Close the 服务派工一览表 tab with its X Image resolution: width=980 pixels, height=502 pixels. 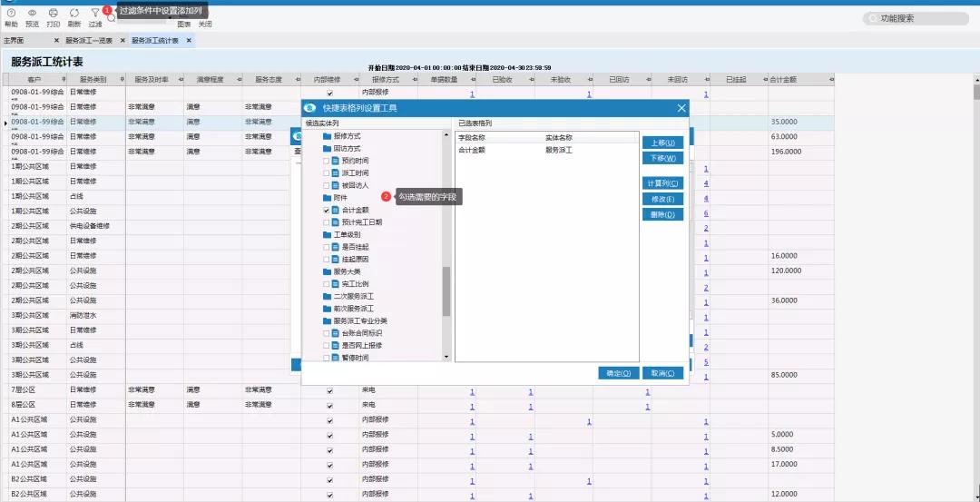coord(122,41)
